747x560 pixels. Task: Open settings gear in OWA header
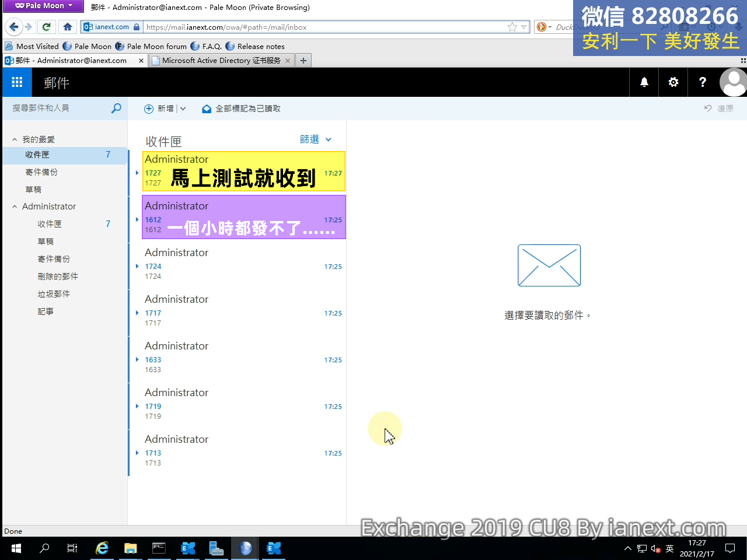(673, 82)
